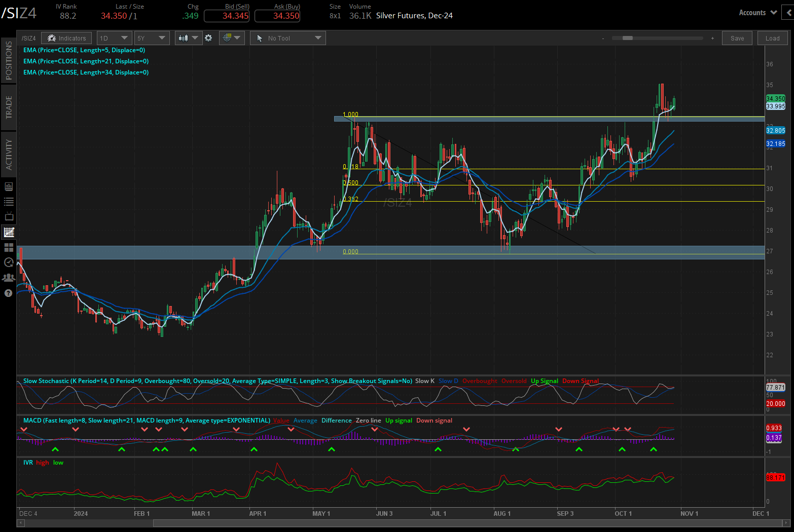This screenshot has height=532, width=794.
Task: Switch to the Trade side tab
Action: point(9,107)
